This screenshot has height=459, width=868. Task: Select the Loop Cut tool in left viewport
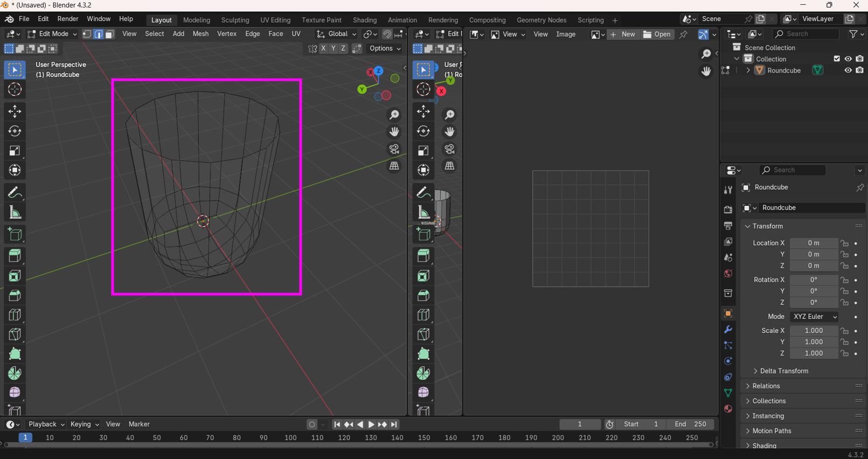(x=15, y=315)
